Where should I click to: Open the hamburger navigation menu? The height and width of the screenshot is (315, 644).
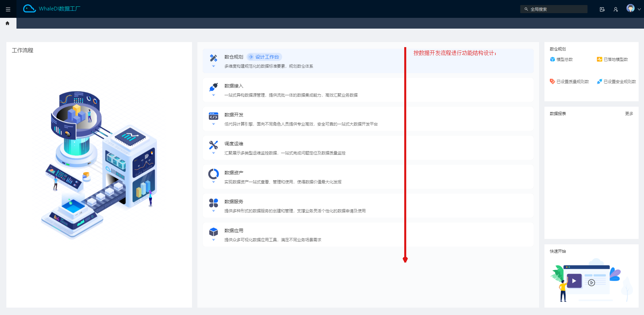[x=8, y=9]
